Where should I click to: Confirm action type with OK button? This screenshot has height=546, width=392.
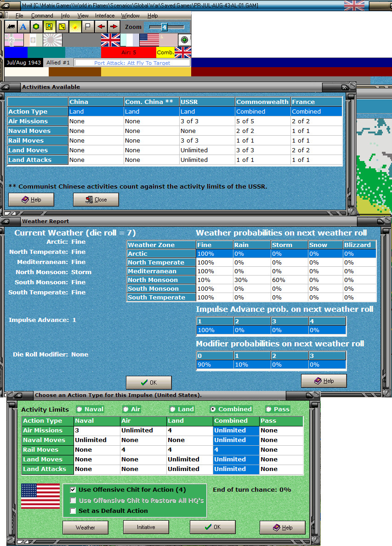point(213,527)
